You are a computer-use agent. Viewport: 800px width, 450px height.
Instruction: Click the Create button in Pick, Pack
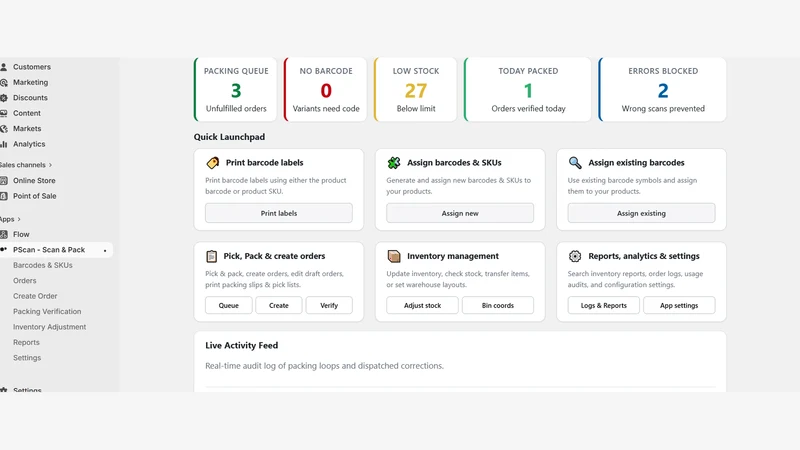[279, 305]
